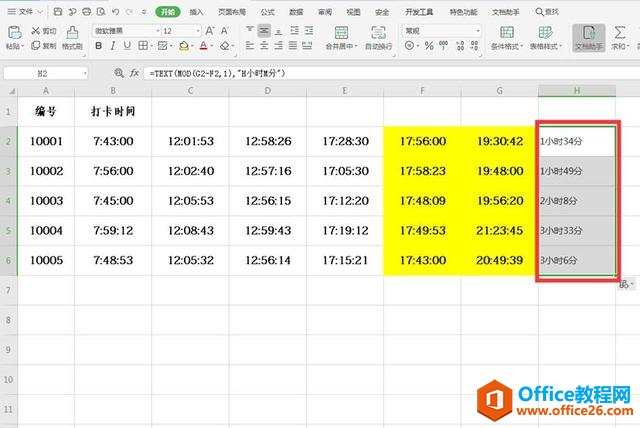
Task: Click the yellow fill color swatch
Action: (x=184, y=46)
